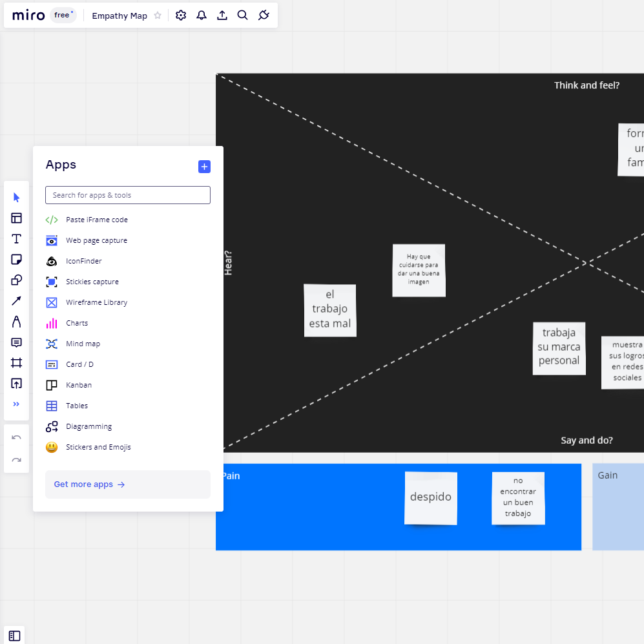Viewport: 644px width, 644px height.
Task: Open Wireframe Library app
Action: [x=128, y=302]
